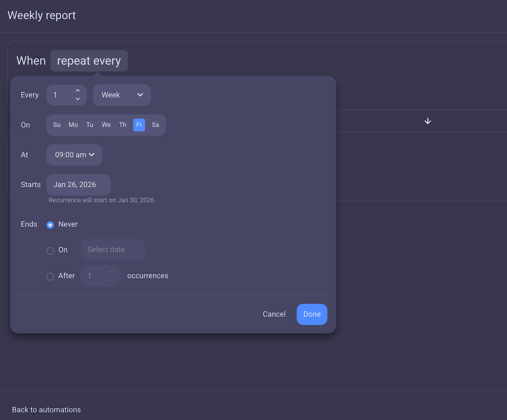Click the down arrow icon above the form
This screenshot has width=507, height=420.
point(428,121)
